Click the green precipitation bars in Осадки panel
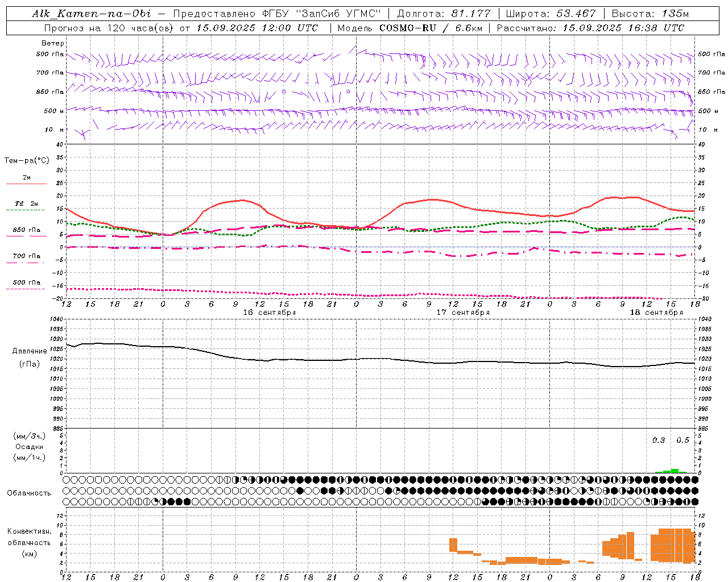This screenshot has height=582, width=728. (671, 471)
